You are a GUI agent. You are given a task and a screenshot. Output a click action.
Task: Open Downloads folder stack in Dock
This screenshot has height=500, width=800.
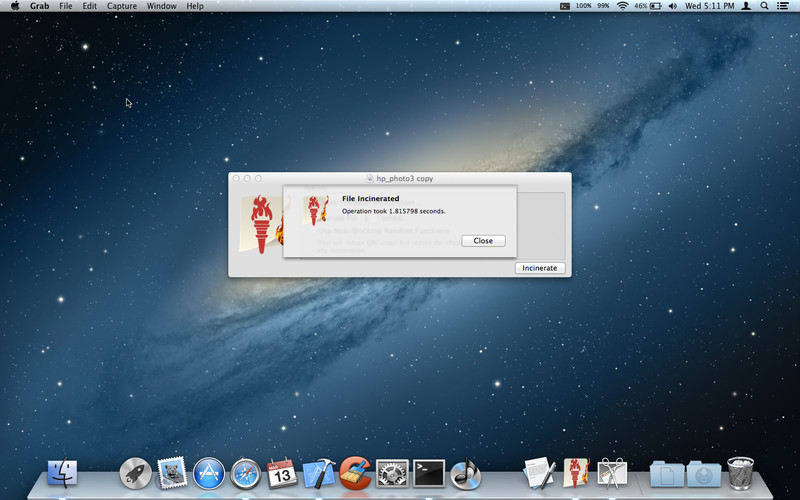pos(704,474)
